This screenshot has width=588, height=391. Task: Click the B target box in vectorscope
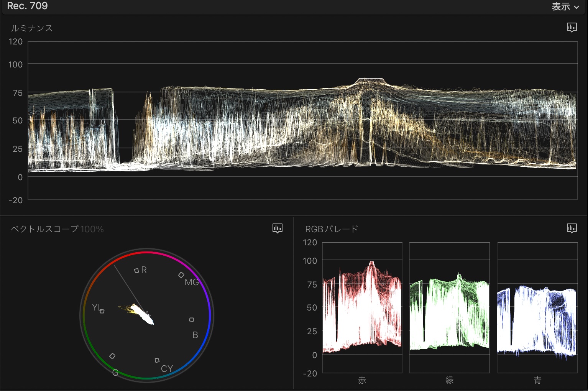tap(191, 319)
